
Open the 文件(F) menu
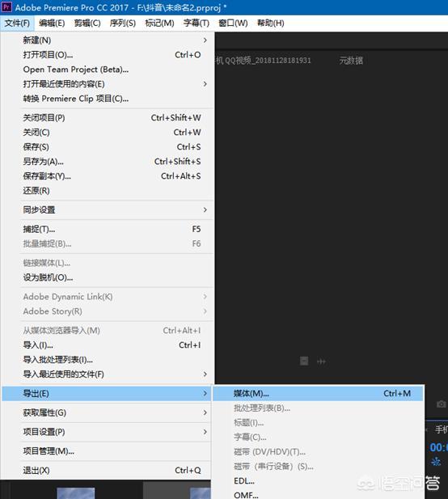point(17,23)
